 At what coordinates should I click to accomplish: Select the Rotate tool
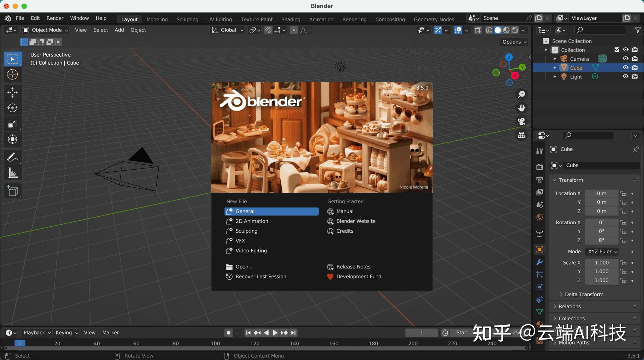click(12, 108)
